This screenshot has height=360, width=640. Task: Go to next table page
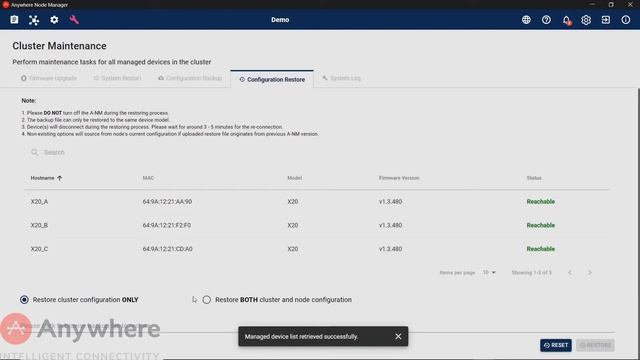click(x=590, y=272)
